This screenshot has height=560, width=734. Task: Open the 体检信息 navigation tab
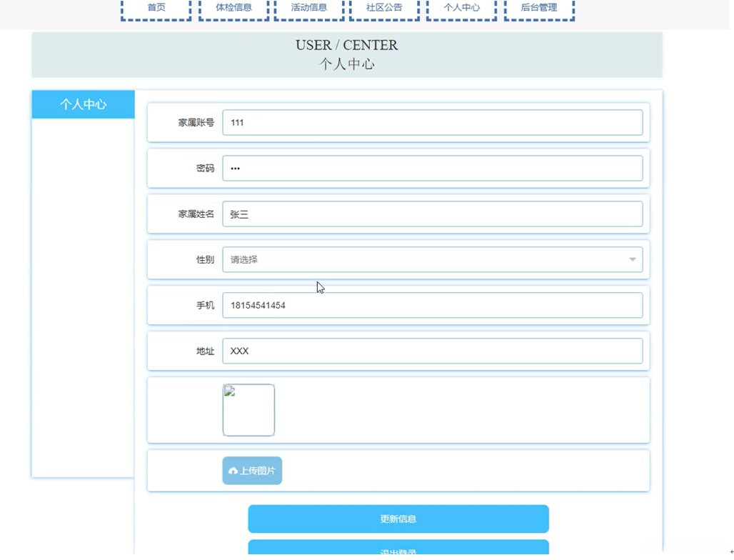pos(233,9)
